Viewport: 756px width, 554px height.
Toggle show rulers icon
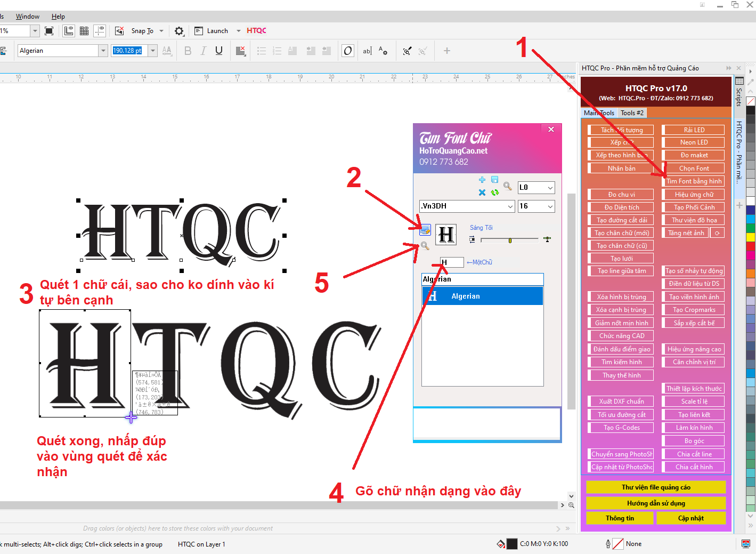69,31
